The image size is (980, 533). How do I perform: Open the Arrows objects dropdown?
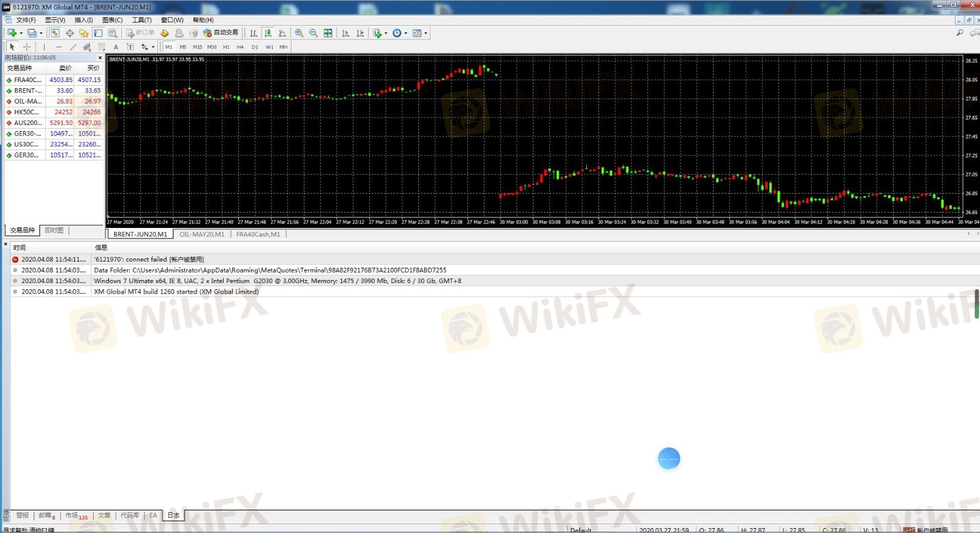point(147,47)
